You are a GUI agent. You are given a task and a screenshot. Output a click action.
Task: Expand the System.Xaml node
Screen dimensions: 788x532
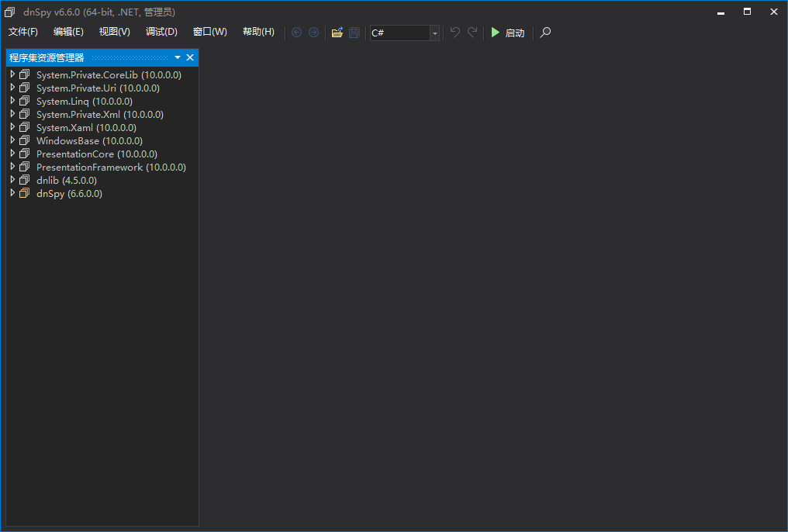[x=12, y=127]
